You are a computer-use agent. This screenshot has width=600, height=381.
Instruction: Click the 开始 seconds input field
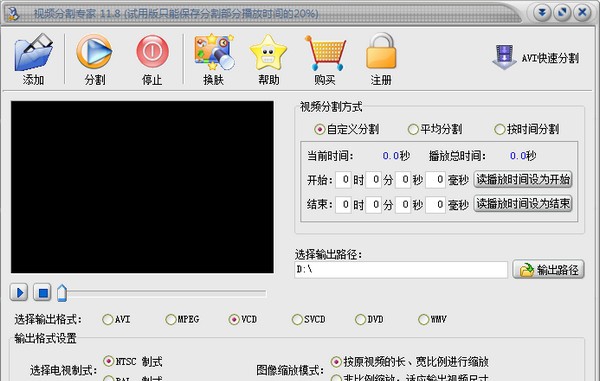coord(403,179)
